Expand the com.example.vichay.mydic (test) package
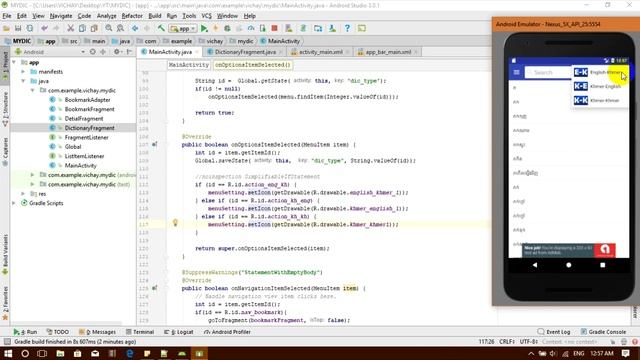This screenshot has width=640, height=360. pyautogui.click(x=32, y=184)
